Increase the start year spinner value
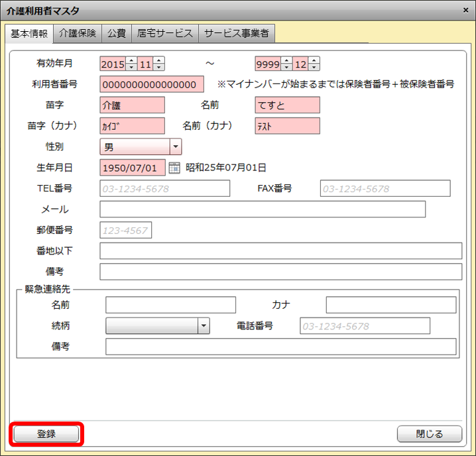476x456 pixels. 131,61
